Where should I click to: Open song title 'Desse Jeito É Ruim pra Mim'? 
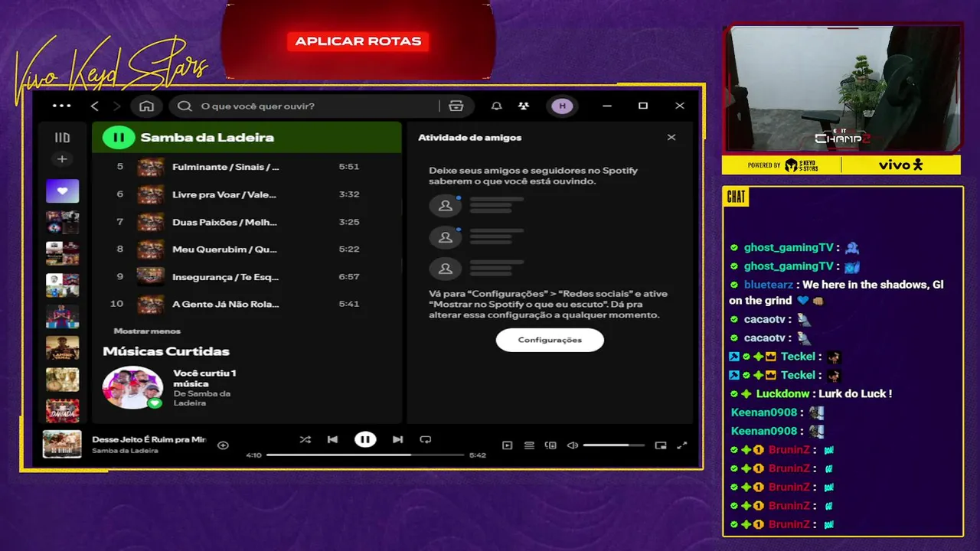[149, 439]
